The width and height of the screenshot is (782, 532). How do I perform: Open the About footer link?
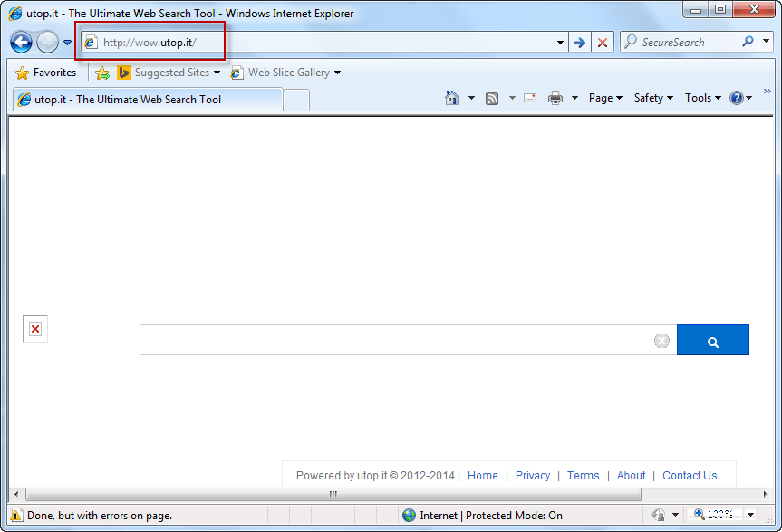point(631,476)
